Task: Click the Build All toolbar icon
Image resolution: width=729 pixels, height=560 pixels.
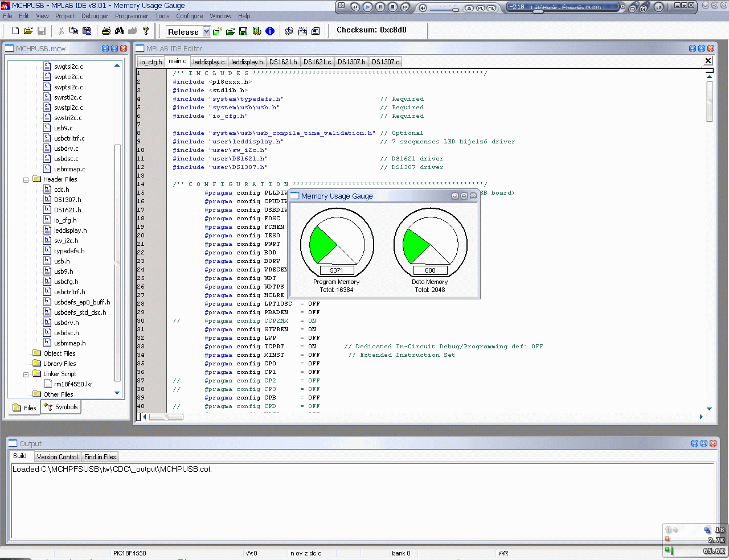Action: coord(302,31)
